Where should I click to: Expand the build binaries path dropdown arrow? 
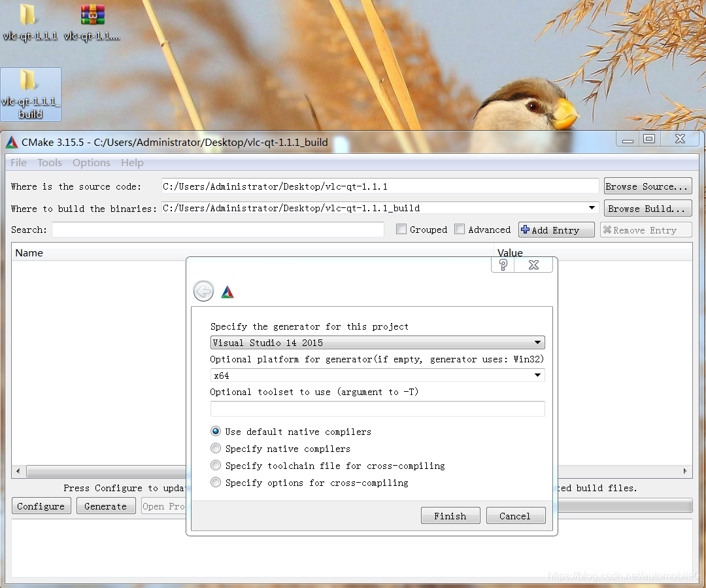pyautogui.click(x=592, y=208)
